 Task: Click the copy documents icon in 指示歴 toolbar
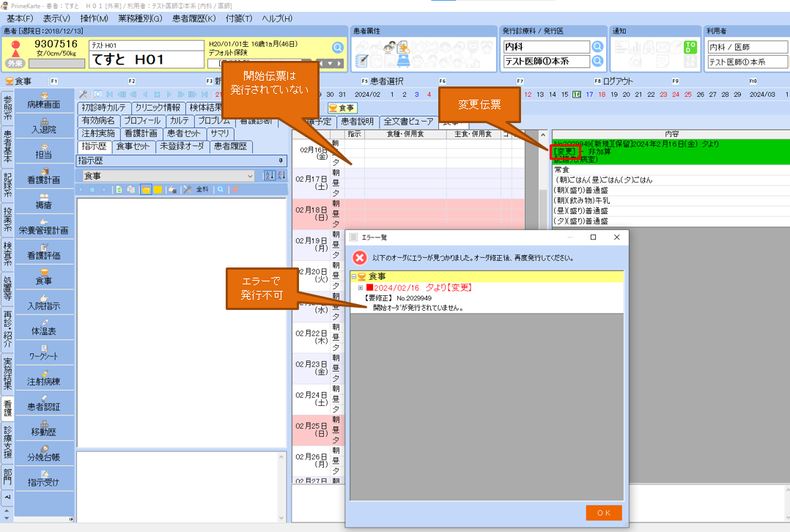[131, 189]
